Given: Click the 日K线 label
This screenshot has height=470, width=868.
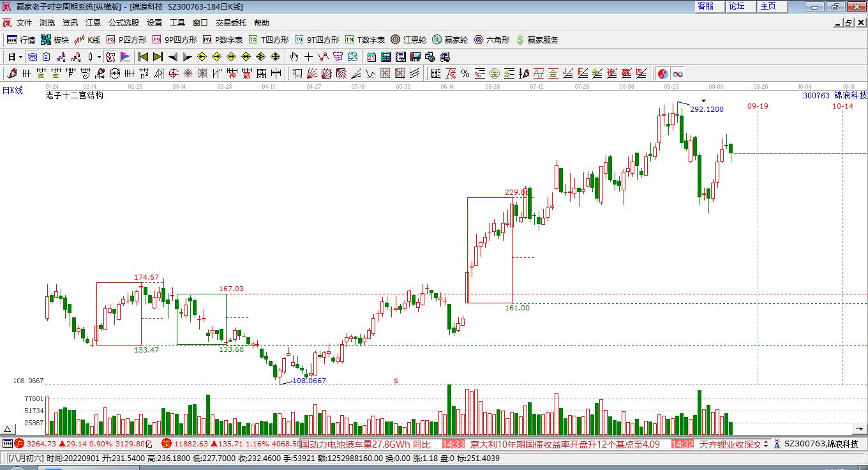Looking at the screenshot, I should tap(12, 91).
